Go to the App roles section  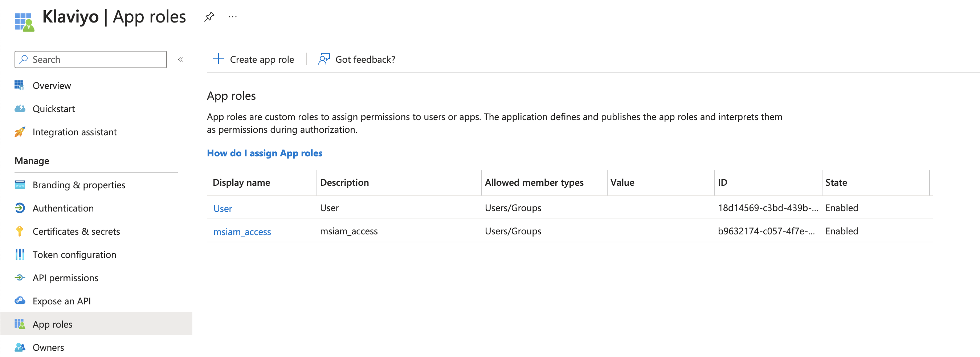click(53, 324)
